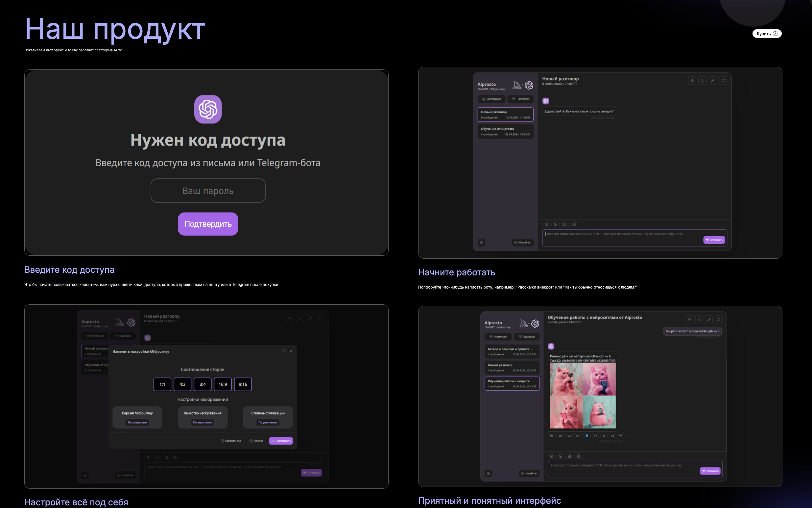812x508 pixels.
Task: Click the purple ChatGPT logo above Нужен код доступа
Action: pyautogui.click(x=208, y=109)
